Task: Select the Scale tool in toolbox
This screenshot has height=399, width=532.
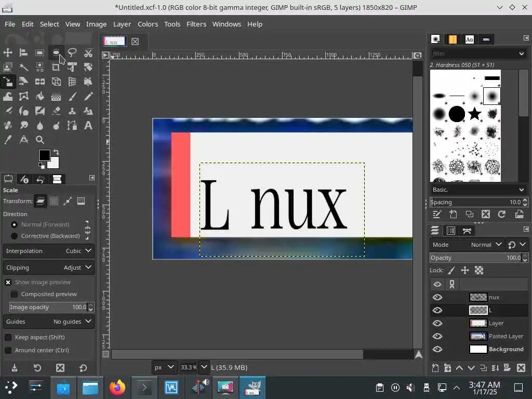Action: click(x=7, y=82)
